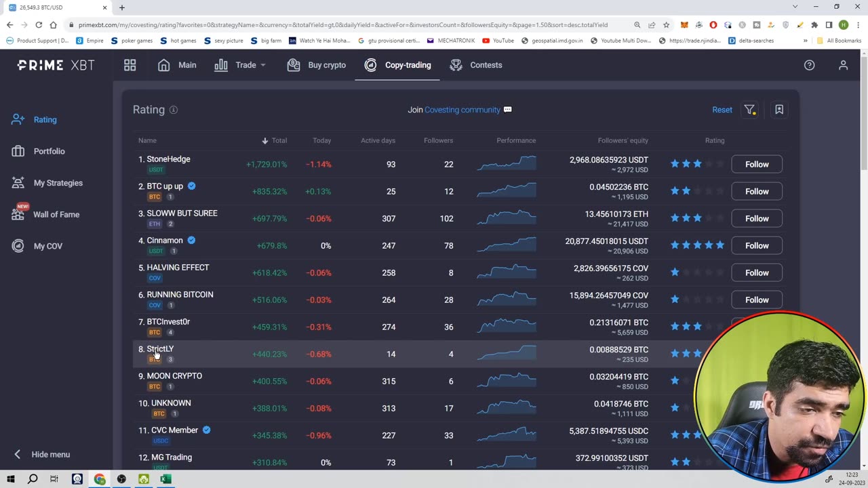Expand bookmarks overflow chevron in bookmarks bar
The image size is (868, 488).
(805, 41)
